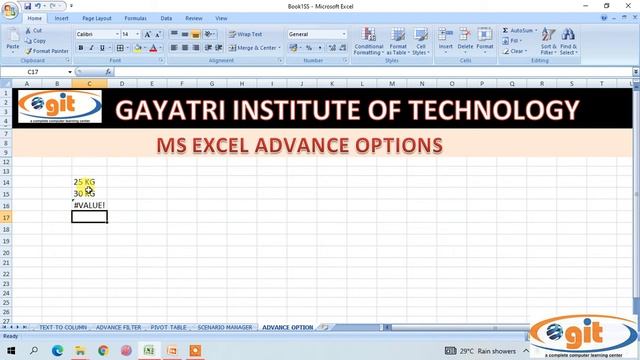Image resolution: width=640 pixels, height=360 pixels.
Task: Open Find & Select menu
Action: tap(568, 41)
